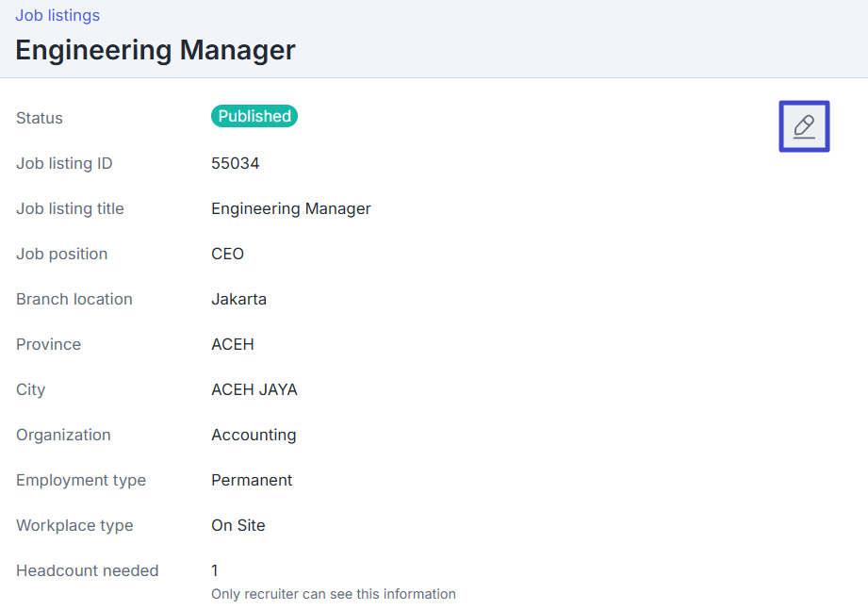Click the Accounting organization value
Image resolution: width=868 pixels, height=610 pixels.
click(x=254, y=435)
